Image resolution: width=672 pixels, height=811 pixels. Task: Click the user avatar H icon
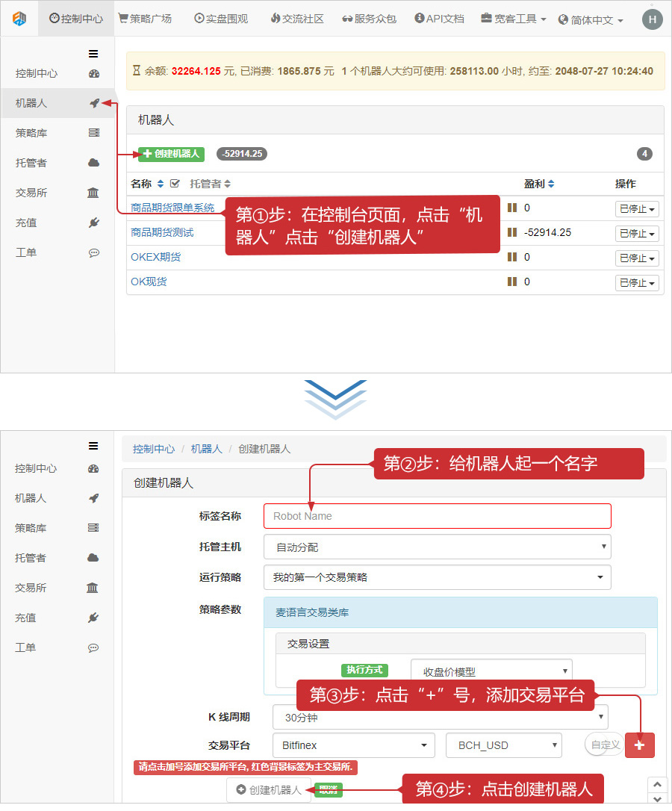652,19
